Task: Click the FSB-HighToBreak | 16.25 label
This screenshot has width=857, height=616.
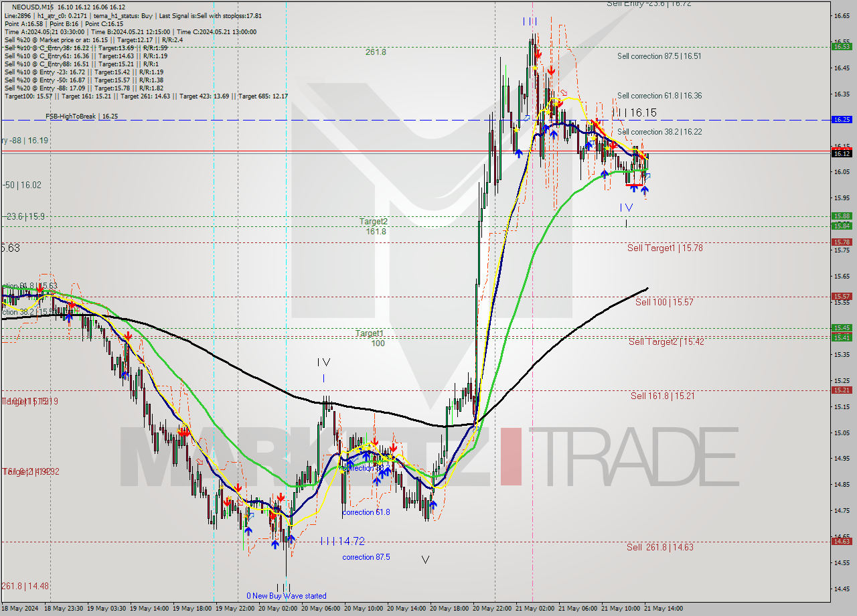Action: pos(82,117)
